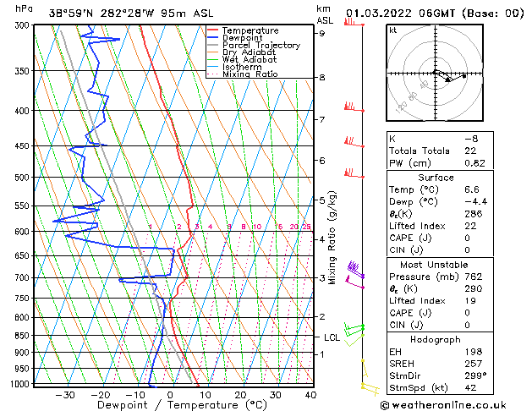This screenshot has height=411, width=532.
Task: Click the Surface Temp value 6.6
Action: tap(472, 189)
